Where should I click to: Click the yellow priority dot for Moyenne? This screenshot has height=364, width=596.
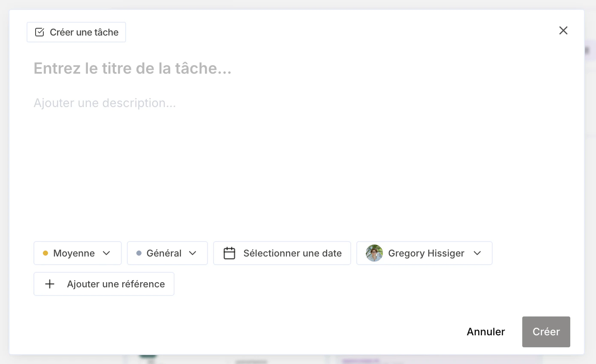(x=45, y=253)
